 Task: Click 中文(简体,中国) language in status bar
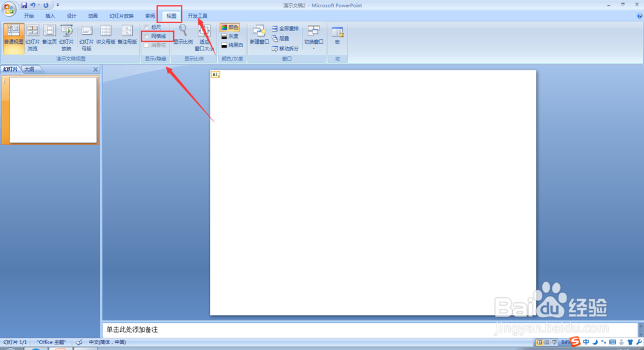(x=107, y=342)
